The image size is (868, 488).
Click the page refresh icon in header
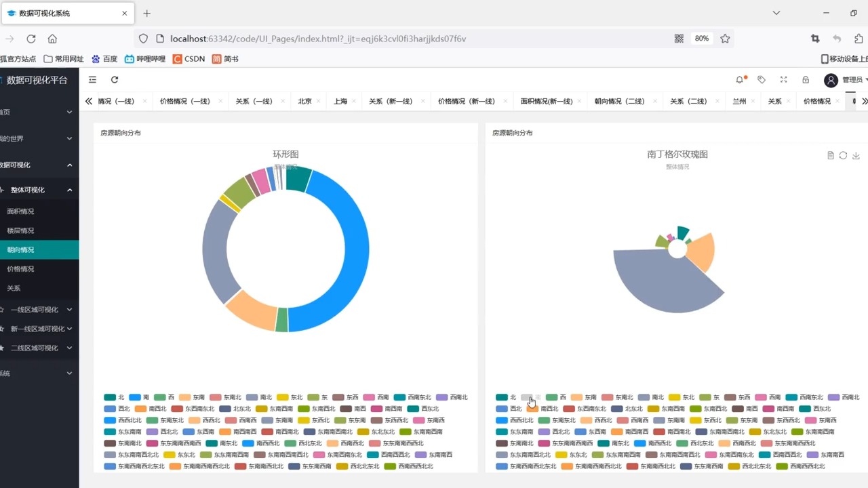(x=115, y=80)
